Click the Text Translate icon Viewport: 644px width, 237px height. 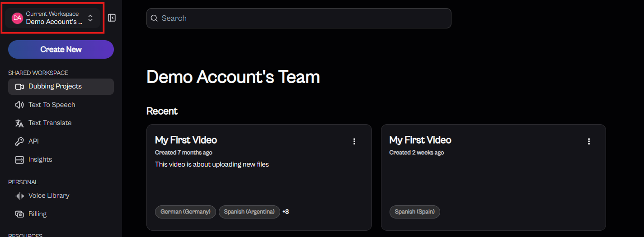(19, 123)
